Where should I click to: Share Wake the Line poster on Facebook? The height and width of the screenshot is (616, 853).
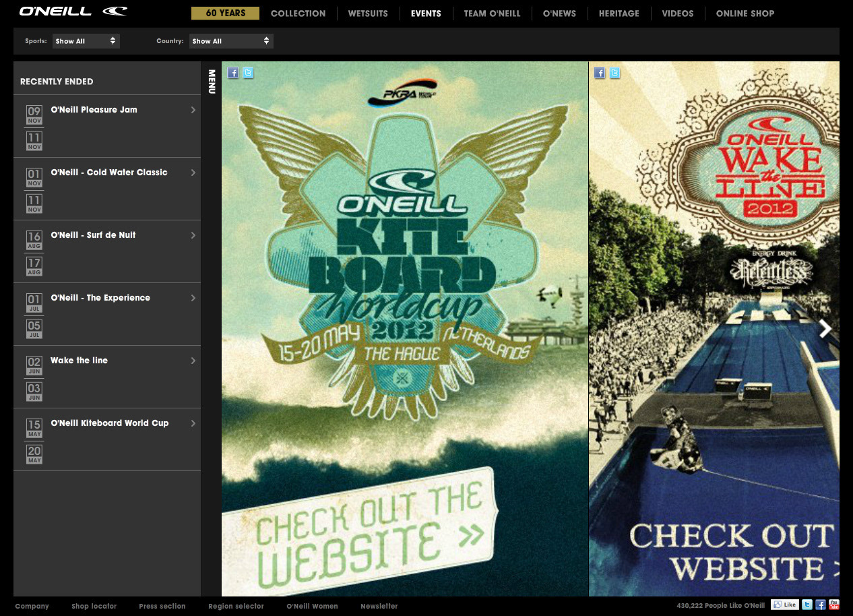(x=600, y=73)
